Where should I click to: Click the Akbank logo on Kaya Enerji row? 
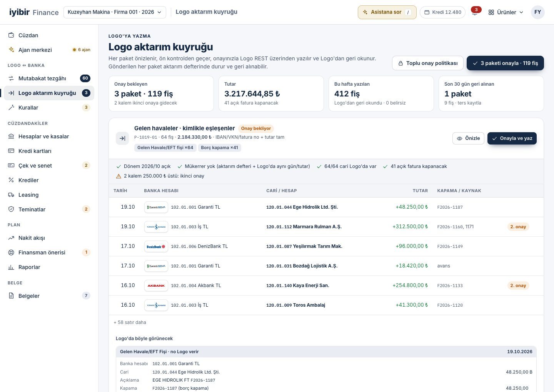156,285
